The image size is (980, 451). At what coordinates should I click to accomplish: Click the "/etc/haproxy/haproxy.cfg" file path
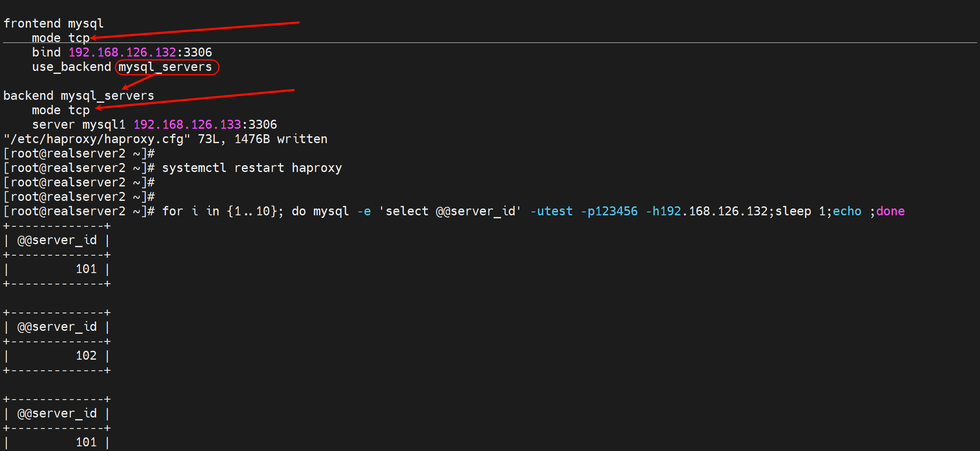(x=97, y=139)
